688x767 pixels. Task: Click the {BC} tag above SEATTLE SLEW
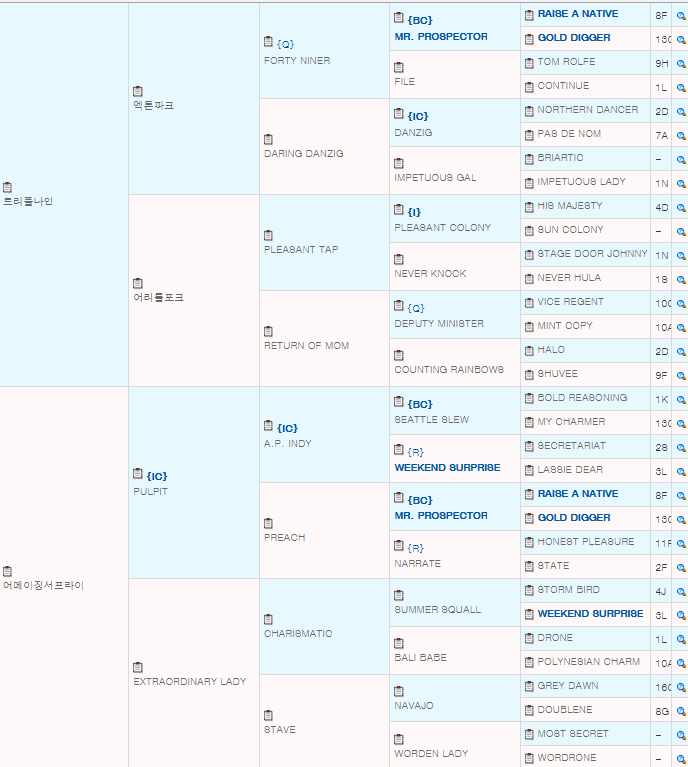420,404
